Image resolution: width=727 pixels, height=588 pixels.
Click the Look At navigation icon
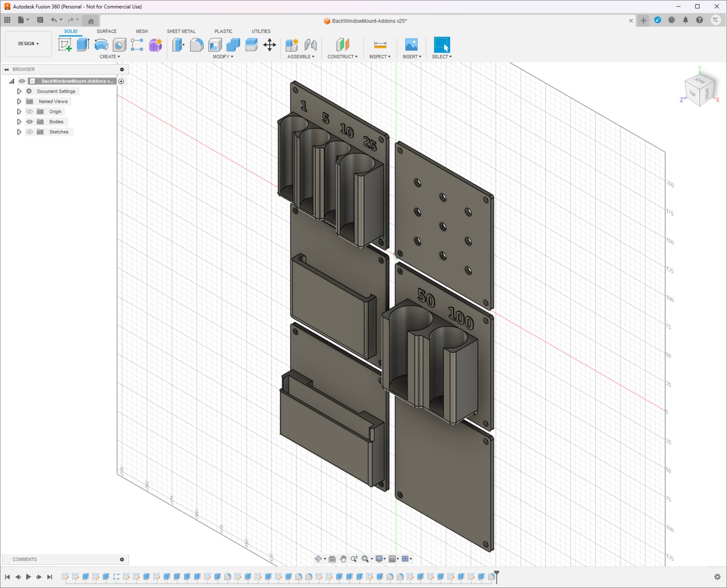coord(332,559)
